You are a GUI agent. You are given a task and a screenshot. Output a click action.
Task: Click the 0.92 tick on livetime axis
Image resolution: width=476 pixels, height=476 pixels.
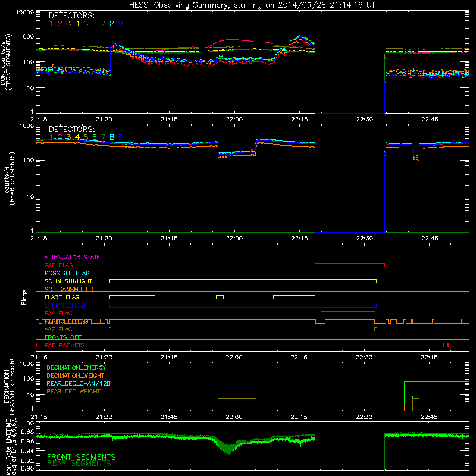(27, 461)
